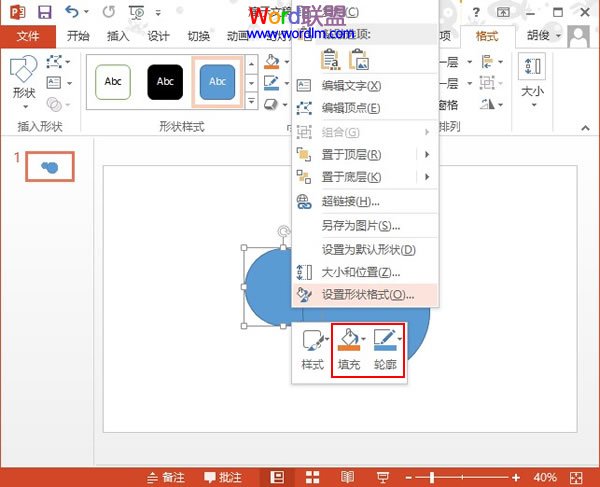Click the Shape Outline pen icon in ribbon
This screenshot has width=600, height=487.
pos(272,83)
